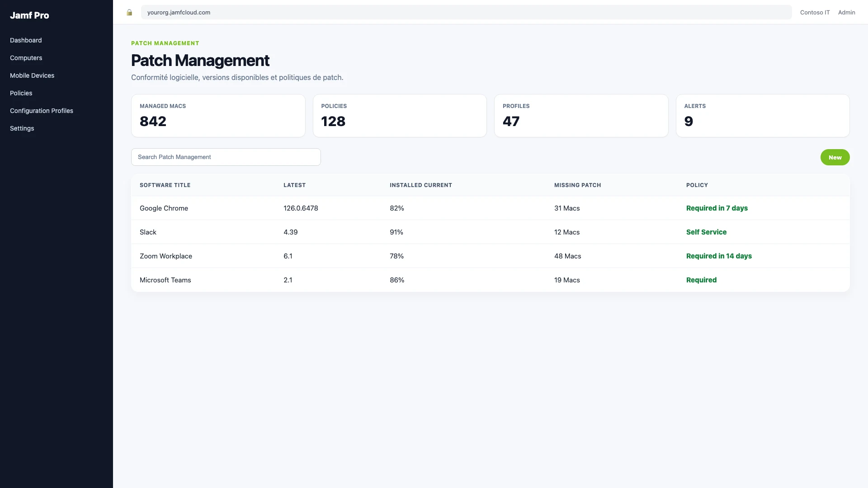Image resolution: width=868 pixels, height=488 pixels.
Task: Focus the Search Patch Management field
Action: (x=226, y=157)
